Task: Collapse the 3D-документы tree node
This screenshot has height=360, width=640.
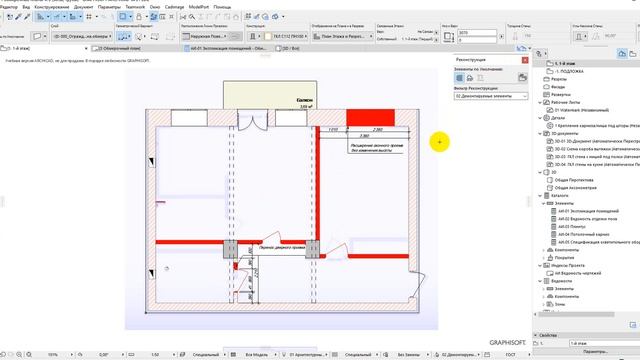Action: (540, 133)
